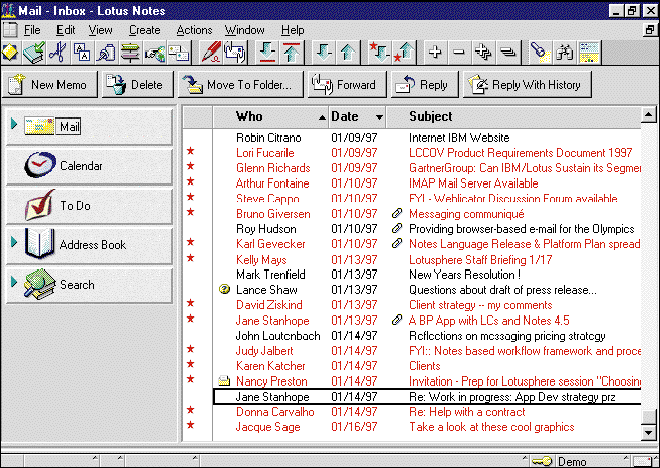Select 'IMAP Mail Server Available' message
The width and height of the screenshot is (660, 468).
coord(427,183)
